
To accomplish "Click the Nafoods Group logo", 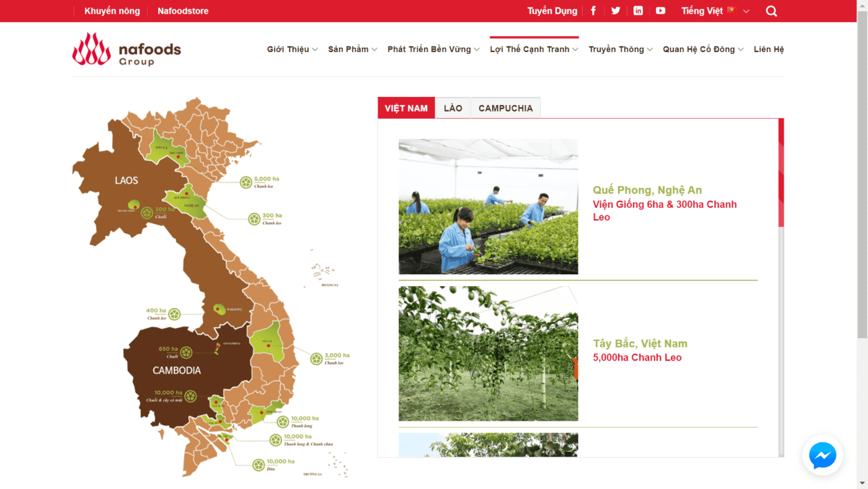I will 127,49.
